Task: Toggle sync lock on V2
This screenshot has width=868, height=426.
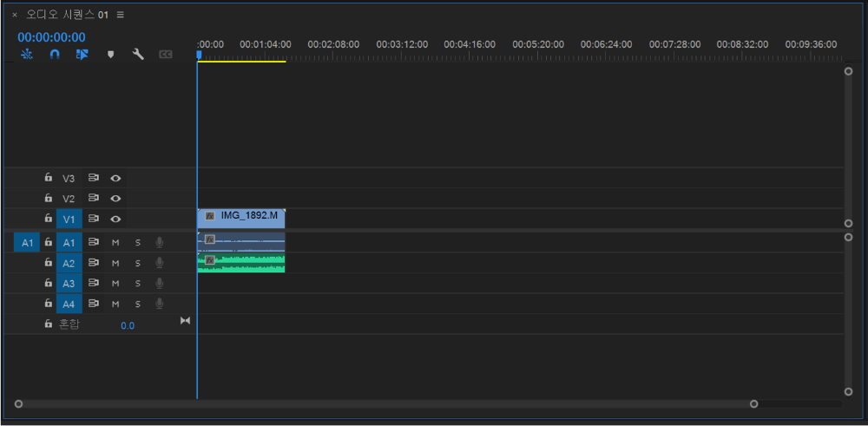Action: [94, 198]
